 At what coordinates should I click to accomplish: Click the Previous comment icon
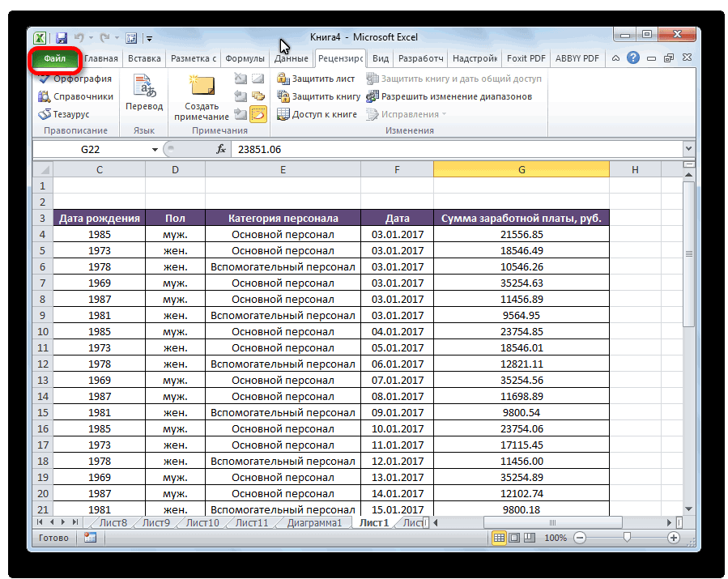(241, 96)
